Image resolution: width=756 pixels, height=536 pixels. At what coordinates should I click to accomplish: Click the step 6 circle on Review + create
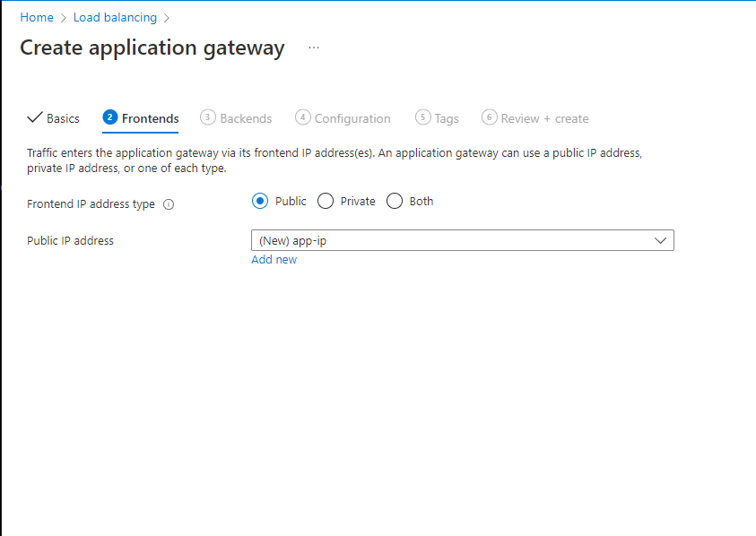coord(490,117)
